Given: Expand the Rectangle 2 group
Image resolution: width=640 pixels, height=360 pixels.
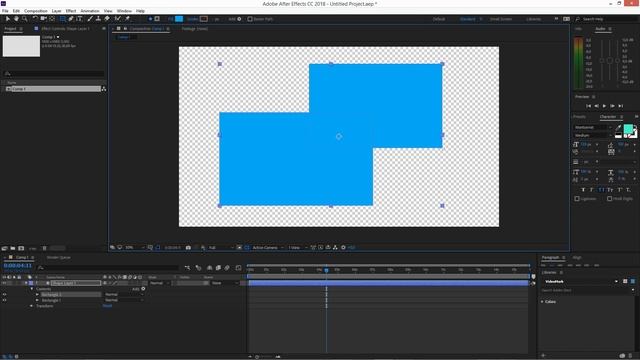Looking at the screenshot, I should [38, 294].
